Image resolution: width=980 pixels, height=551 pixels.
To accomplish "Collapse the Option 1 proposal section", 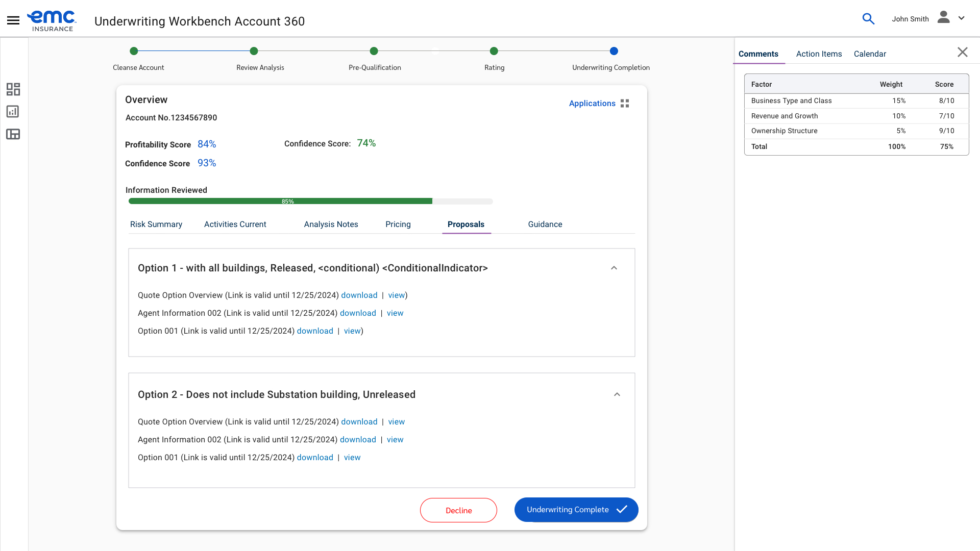I will 614,268.
